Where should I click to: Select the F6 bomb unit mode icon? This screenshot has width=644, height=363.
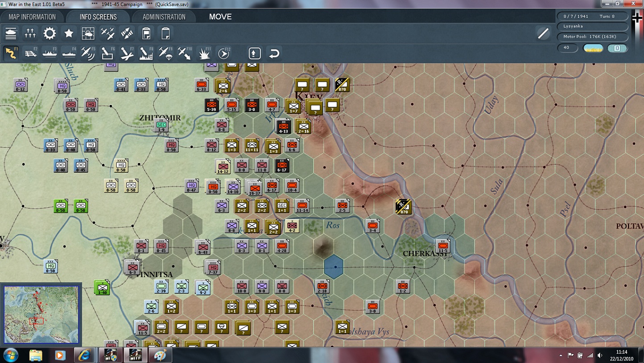[x=107, y=53]
